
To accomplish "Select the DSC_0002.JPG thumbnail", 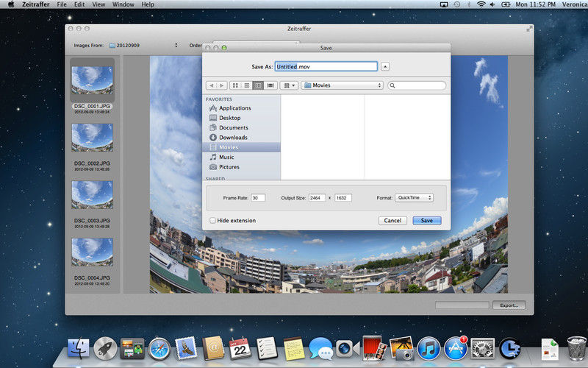I will [x=93, y=138].
